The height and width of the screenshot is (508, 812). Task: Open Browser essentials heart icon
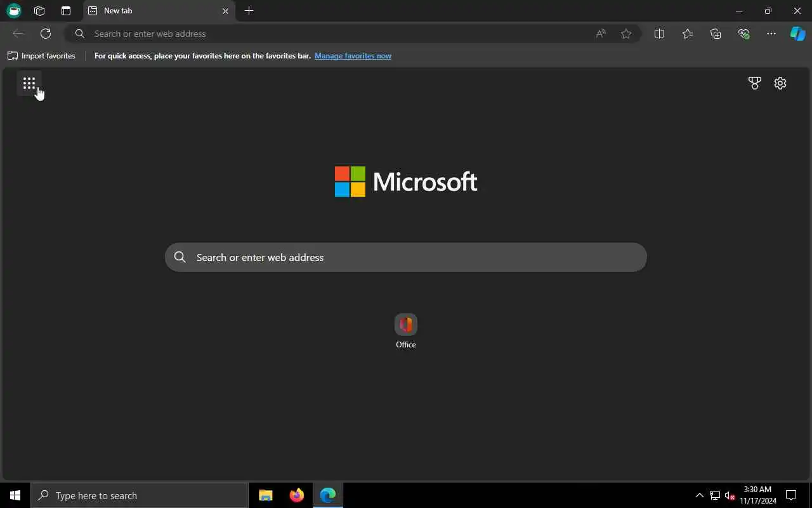tap(743, 34)
